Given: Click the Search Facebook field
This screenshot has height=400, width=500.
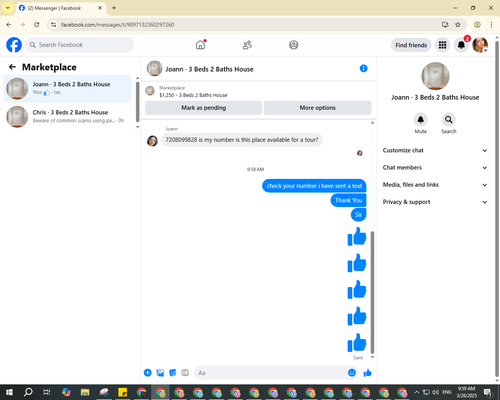Looking at the screenshot, I should tap(80, 45).
